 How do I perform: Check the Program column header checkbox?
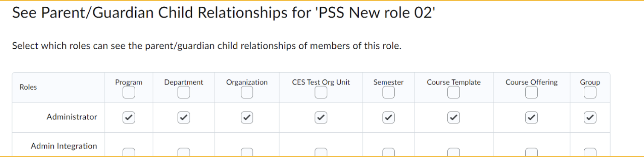[x=129, y=92]
